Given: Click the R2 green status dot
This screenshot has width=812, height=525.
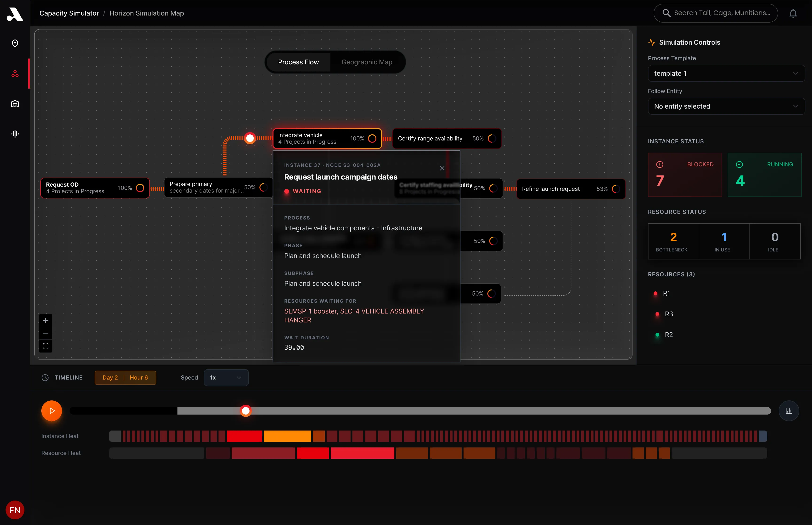Looking at the screenshot, I should coord(657,335).
